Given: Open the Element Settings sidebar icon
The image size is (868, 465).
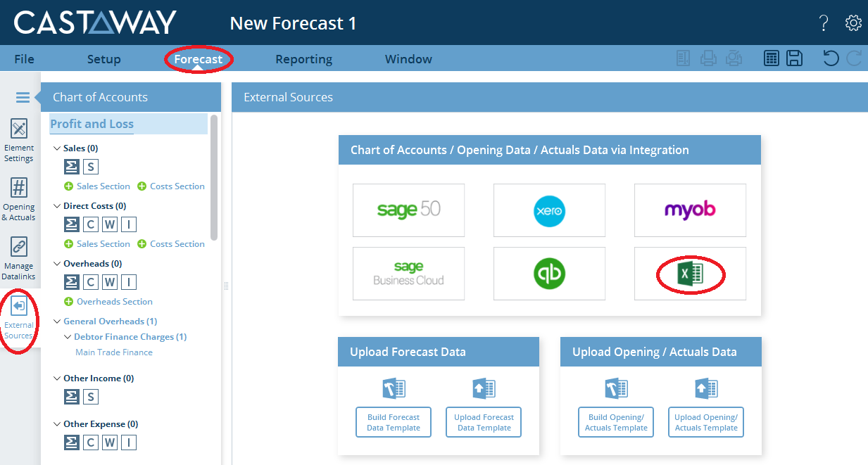Looking at the screenshot, I should (19, 129).
